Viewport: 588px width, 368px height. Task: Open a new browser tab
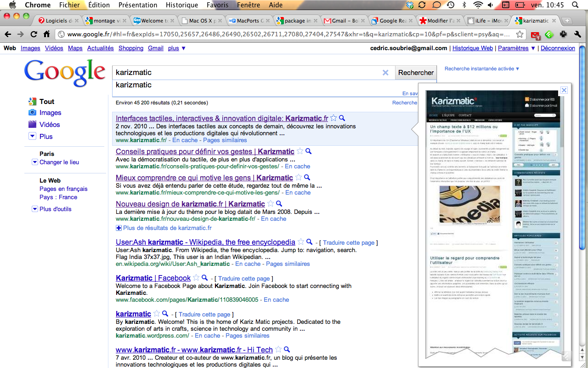567,21
